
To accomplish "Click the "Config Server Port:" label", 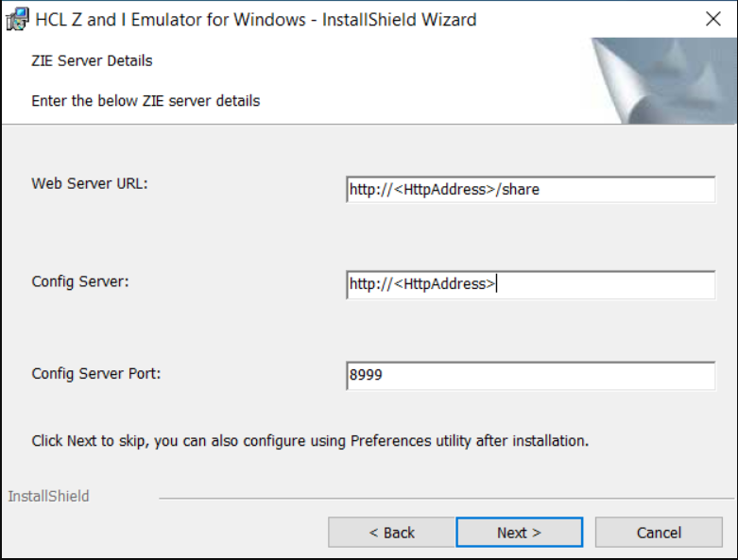I will tap(96, 373).
